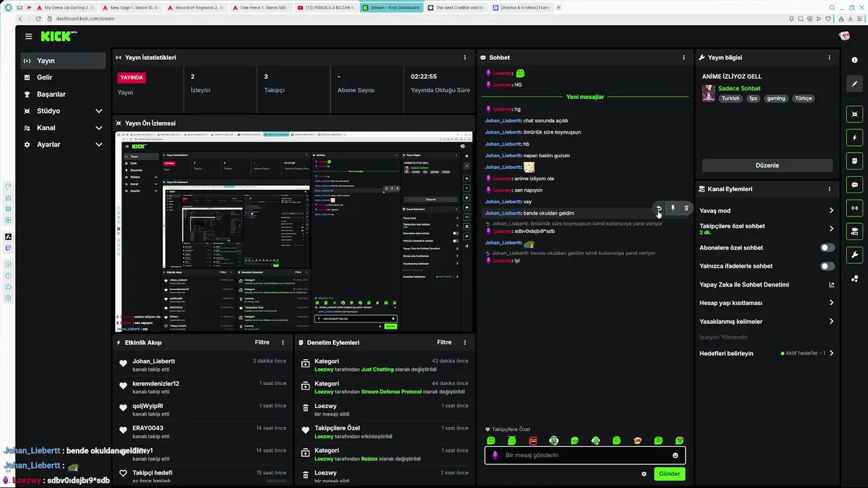Image resolution: width=868 pixels, height=488 pixels.
Task: Reload the browser page
Action: (x=39, y=18)
